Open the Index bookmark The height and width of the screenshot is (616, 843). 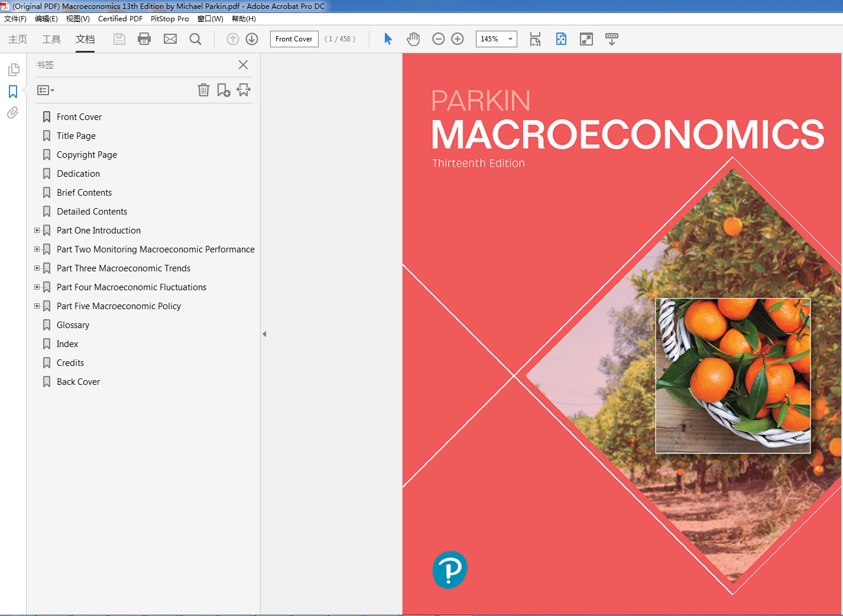(x=67, y=344)
